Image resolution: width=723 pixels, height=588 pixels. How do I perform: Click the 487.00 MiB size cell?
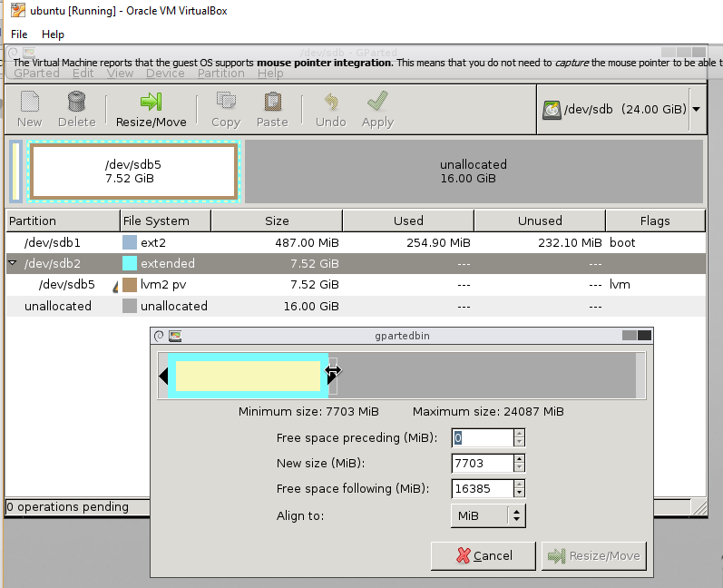click(x=308, y=242)
